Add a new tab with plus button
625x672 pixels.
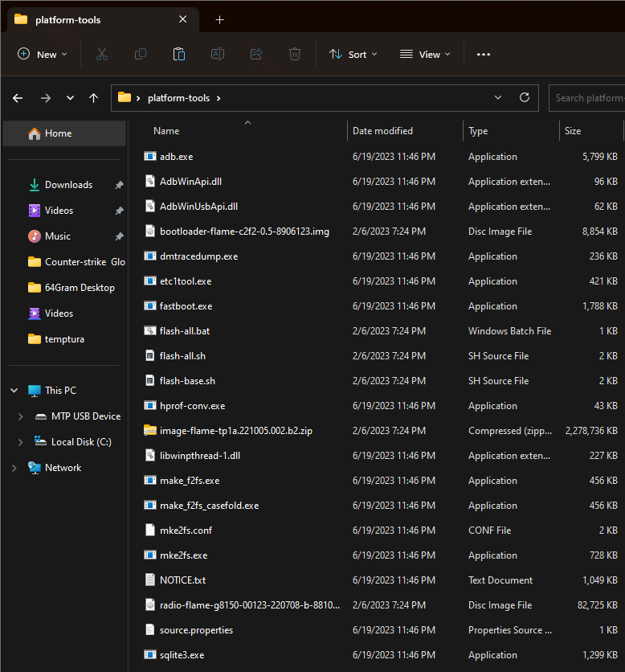point(219,19)
